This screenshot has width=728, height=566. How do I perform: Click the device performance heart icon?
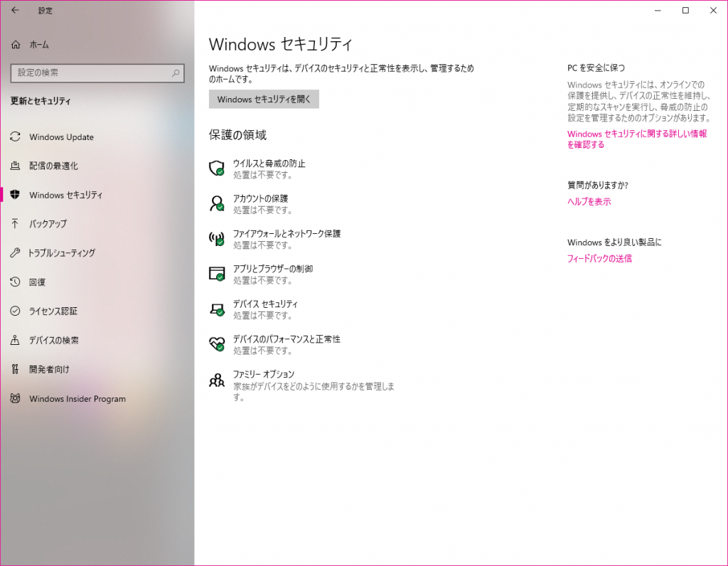coord(216,344)
